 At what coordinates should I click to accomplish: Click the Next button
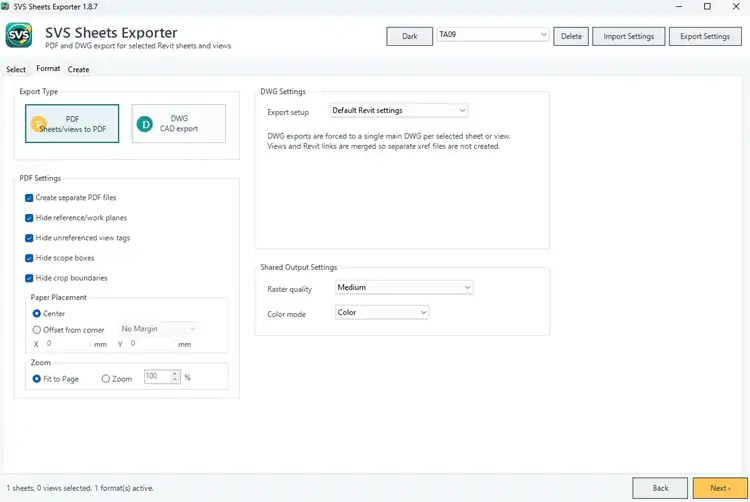[720, 488]
